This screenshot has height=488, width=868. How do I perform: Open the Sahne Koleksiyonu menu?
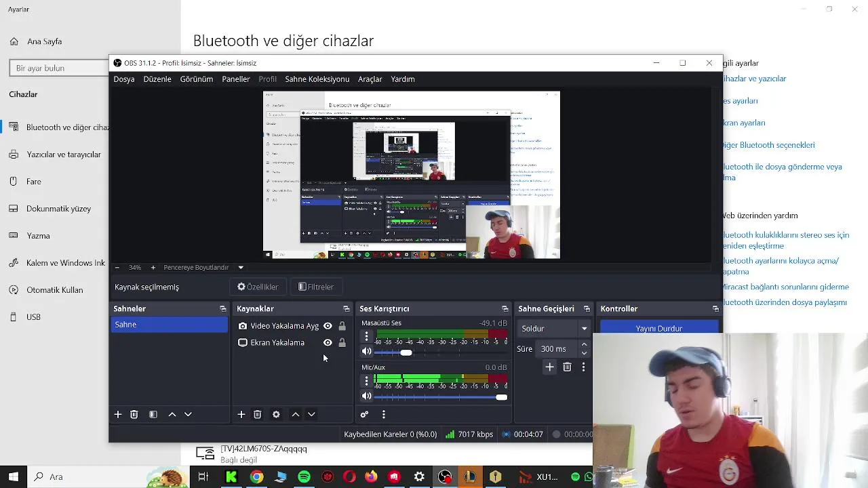pyautogui.click(x=317, y=79)
